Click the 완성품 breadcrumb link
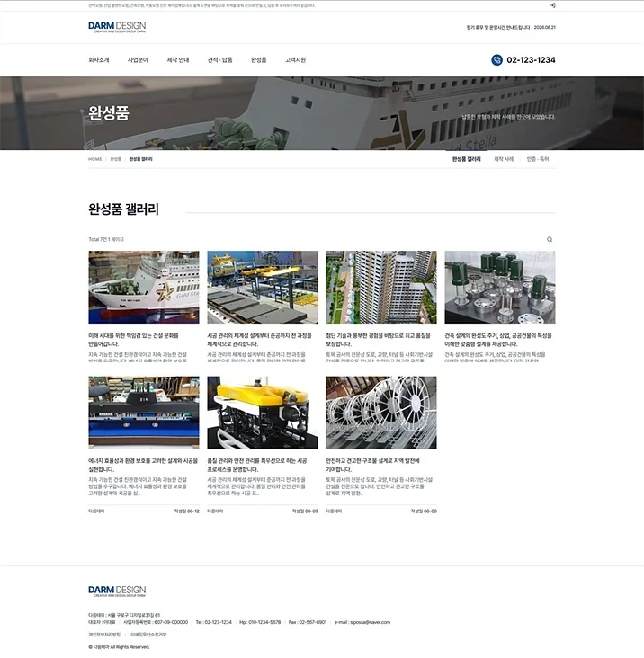The image size is (644, 658). click(x=115, y=159)
